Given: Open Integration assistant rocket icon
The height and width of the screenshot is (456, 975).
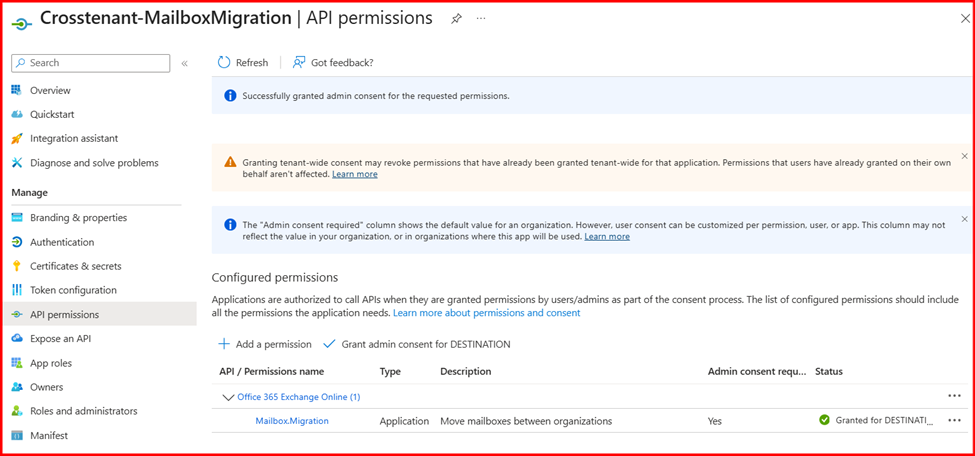Looking at the screenshot, I should [17, 139].
